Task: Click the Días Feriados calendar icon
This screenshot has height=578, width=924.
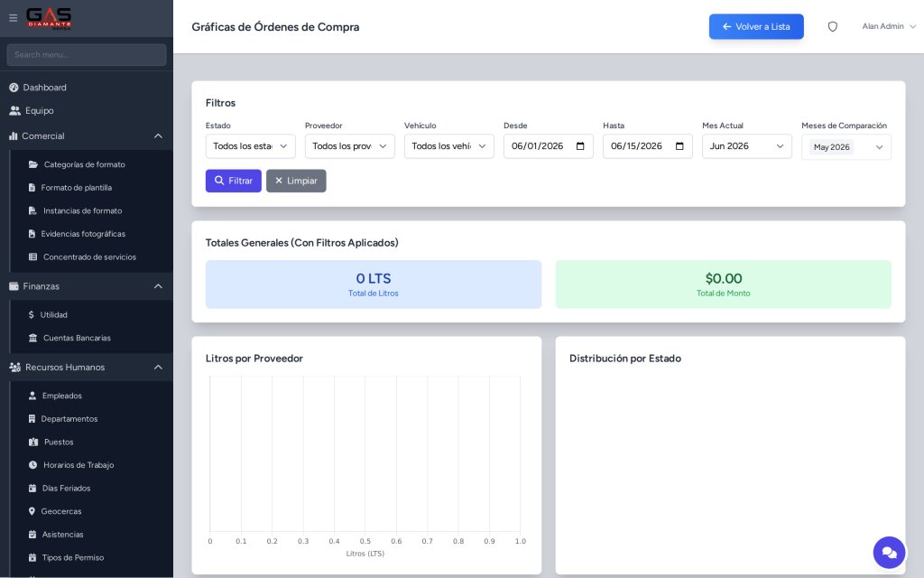Action: [32, 489]
